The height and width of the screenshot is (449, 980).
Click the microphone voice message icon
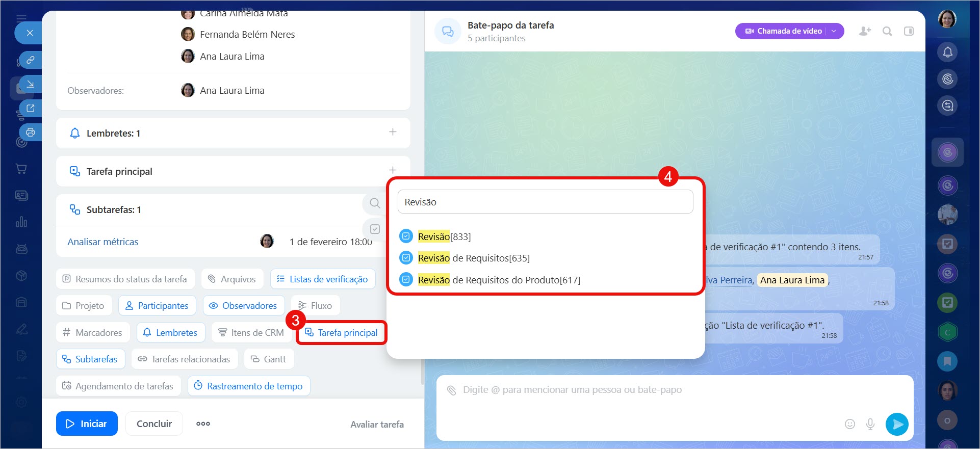click(x=870, y=424)
